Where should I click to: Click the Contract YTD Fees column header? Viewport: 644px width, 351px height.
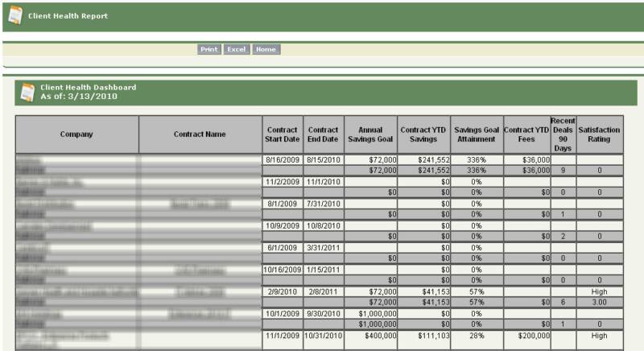point(526,134)
